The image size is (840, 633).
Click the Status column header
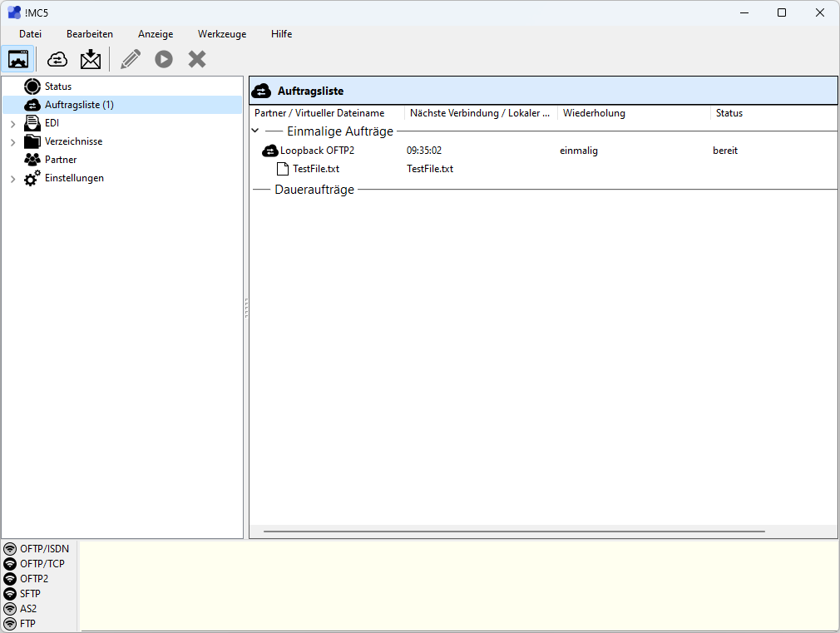(729, 113)
